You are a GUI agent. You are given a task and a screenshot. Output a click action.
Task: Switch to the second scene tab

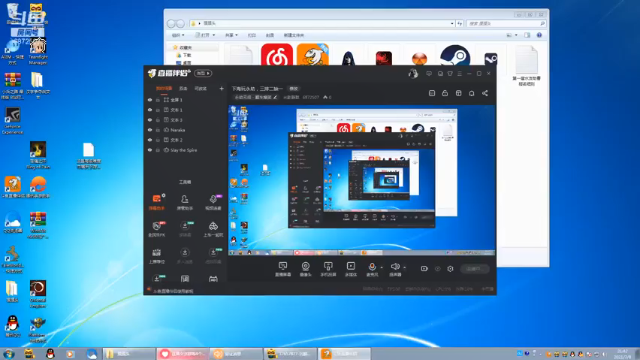coord(183,89)
